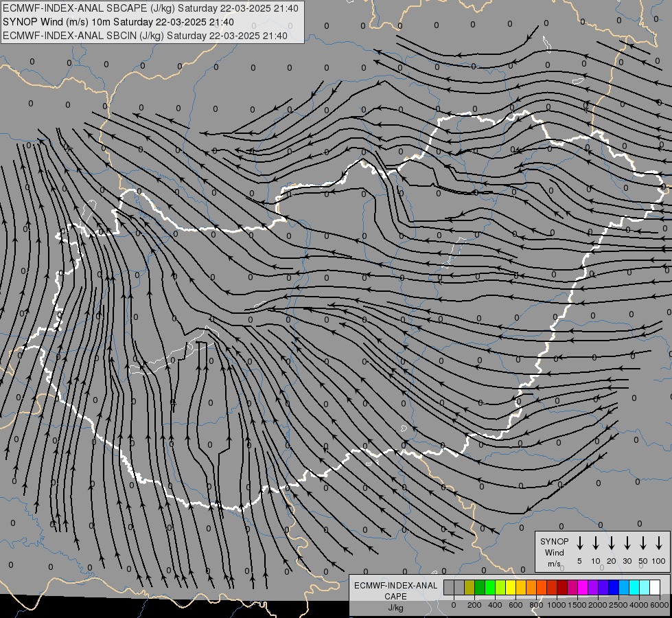Click the 1000 tick label on CAPE scale
The width and height of the screenshot is (672, 618).
[557, 605]
